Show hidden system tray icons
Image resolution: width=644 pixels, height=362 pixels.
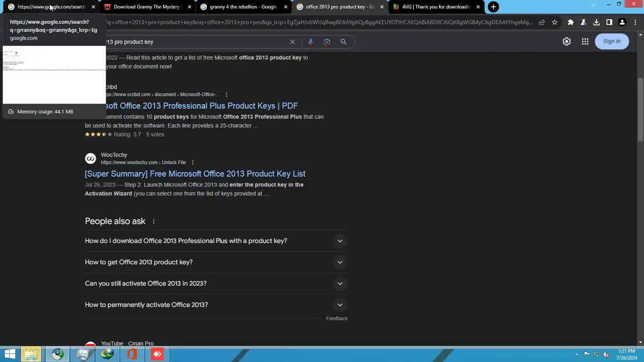[577, 355]
